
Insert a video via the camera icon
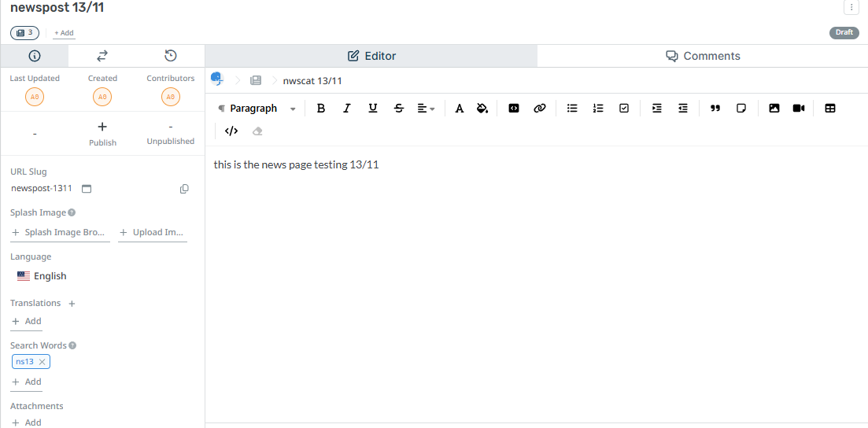pyautogui.click(x=799, y=109)
